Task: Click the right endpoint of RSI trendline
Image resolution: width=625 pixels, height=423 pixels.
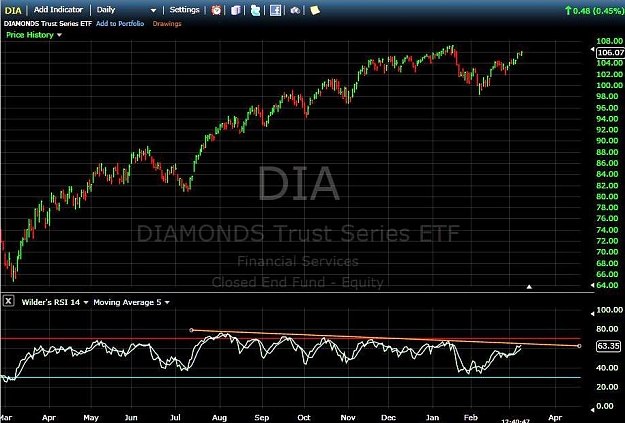Action: 579,346
